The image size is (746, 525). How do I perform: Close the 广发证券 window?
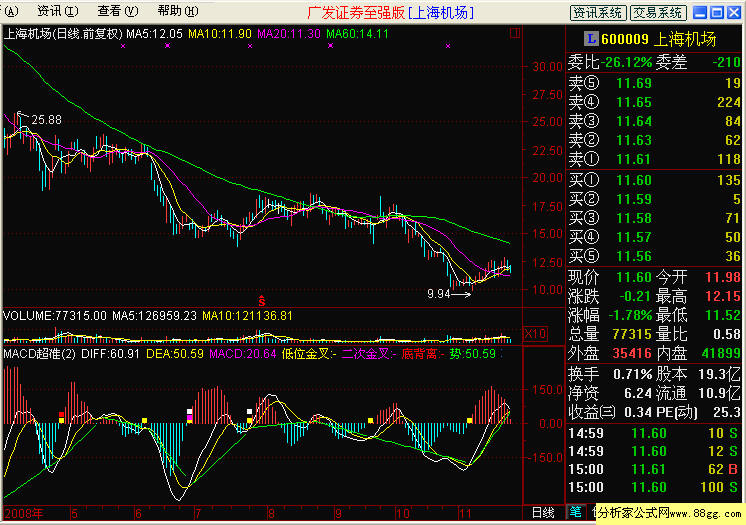[734, 12]
